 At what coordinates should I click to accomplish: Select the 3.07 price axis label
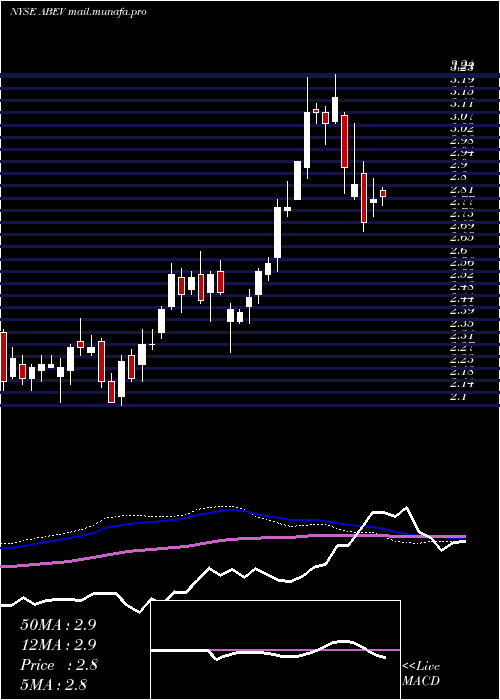pyautogui.click(x=462, y=116)
